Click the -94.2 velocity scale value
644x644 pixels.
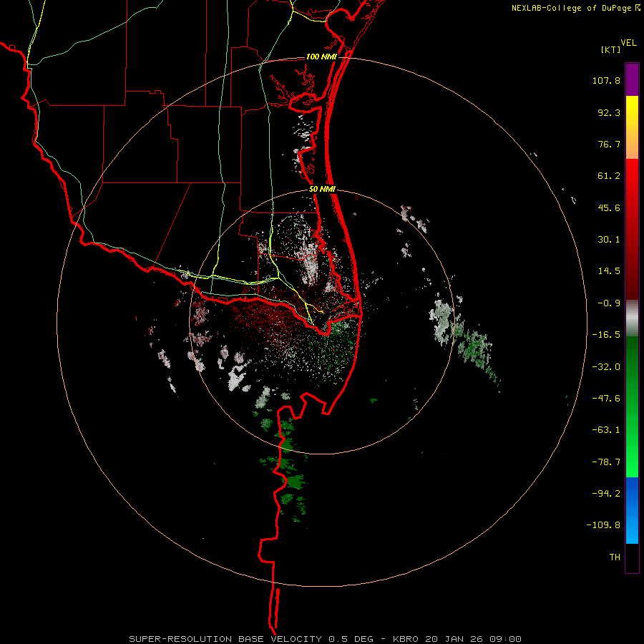tap(606, 494)
